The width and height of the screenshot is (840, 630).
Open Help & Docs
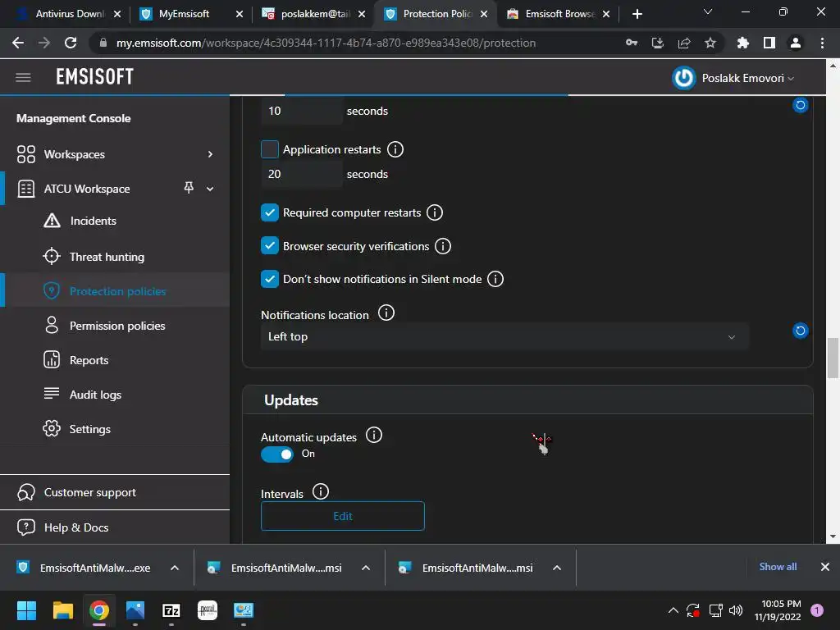tap(76, 527)
